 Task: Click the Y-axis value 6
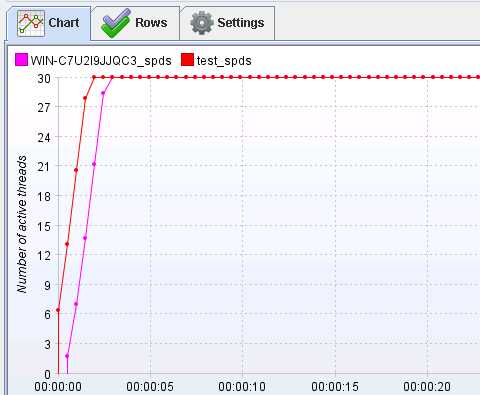tap(48, 315)
